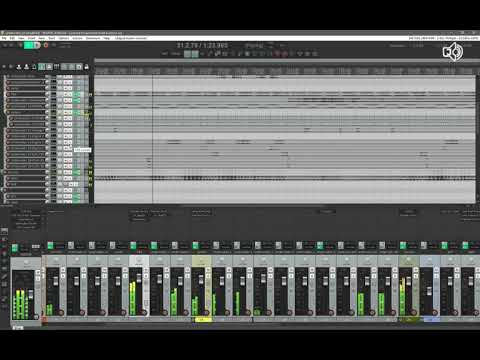
Task: Click the green Play button in transport
Action: pos(29,45)
